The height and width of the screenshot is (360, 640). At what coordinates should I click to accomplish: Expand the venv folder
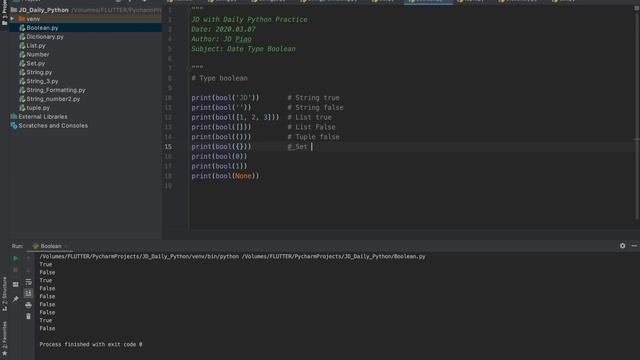(12, 19)
